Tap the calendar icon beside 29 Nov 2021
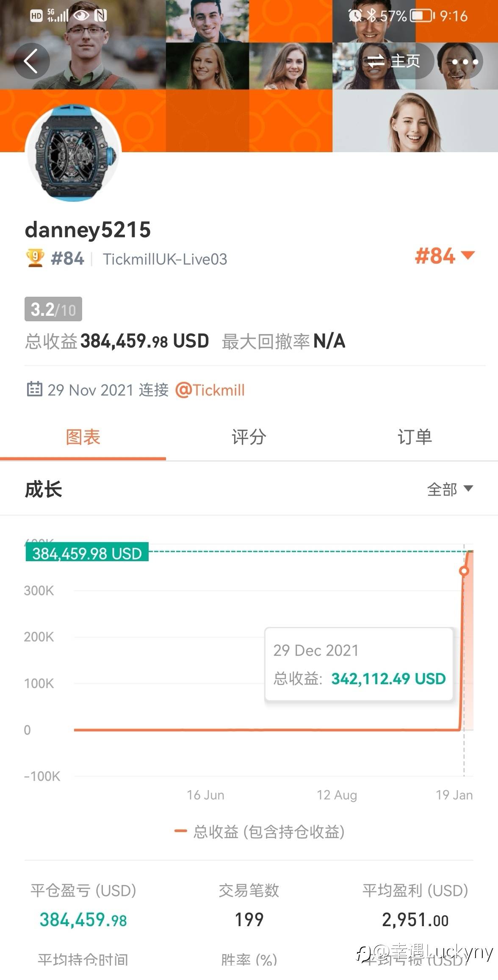The height and width of the screenshot is (980, 498). pos(34,389)
